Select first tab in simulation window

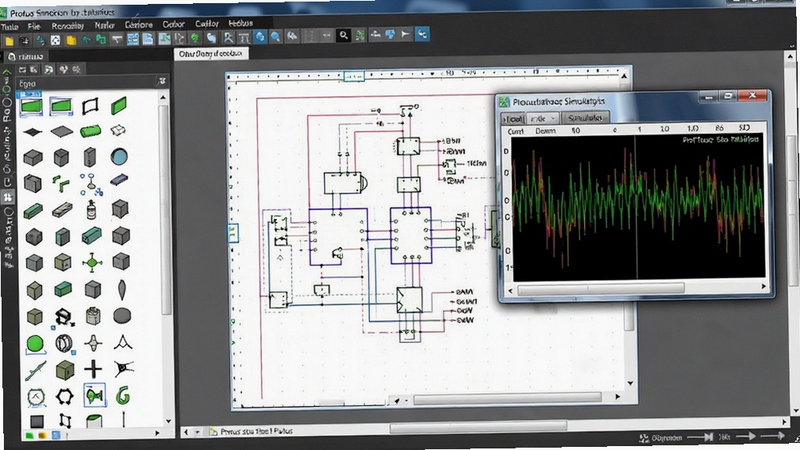point(513,118)
